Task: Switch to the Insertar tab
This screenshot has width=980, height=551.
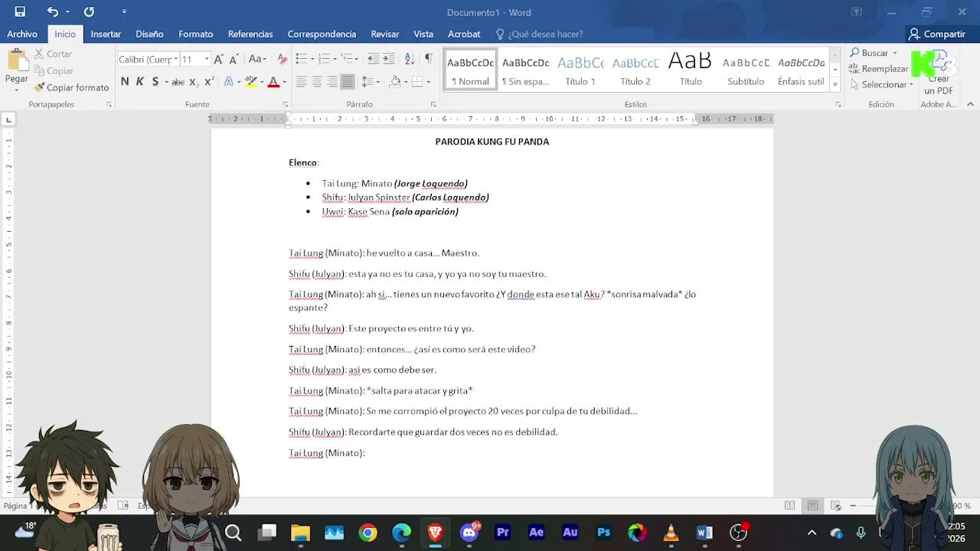Action: 106,34
